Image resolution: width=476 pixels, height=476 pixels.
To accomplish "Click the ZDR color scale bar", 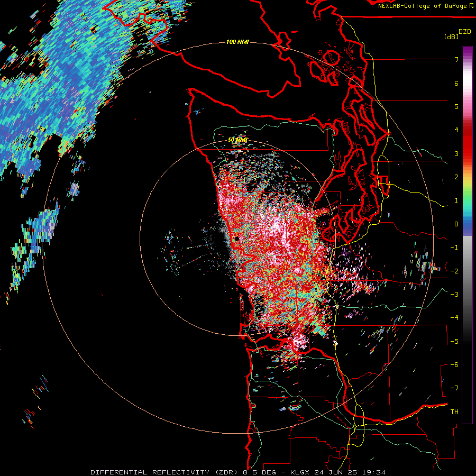I will (467, 235).
